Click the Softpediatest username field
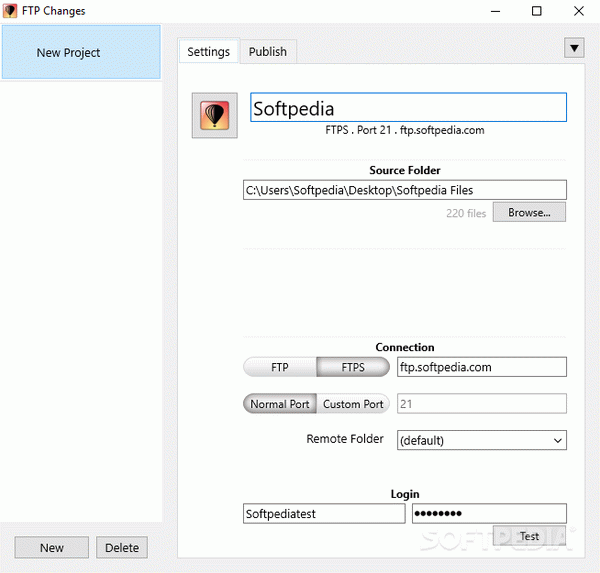This screenshot has height=573, width=600. (324, 514)
